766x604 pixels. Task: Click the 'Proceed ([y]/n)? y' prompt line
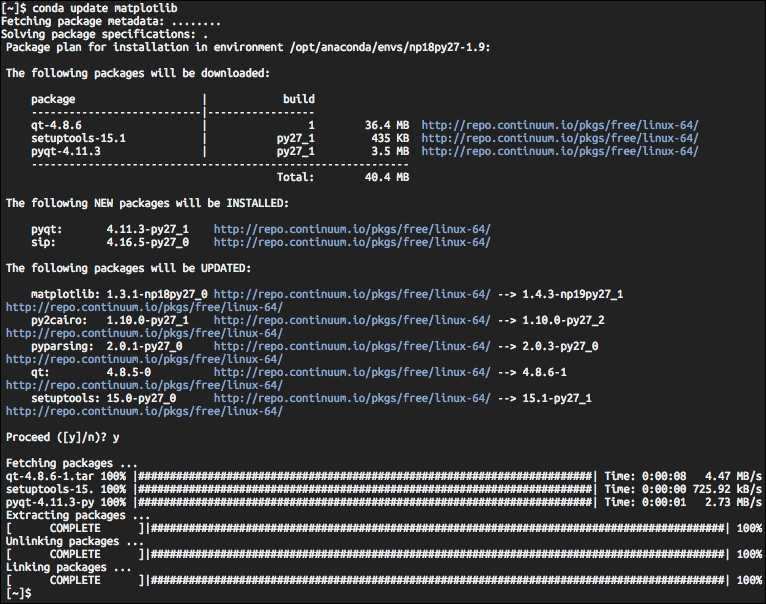point(63,437)
